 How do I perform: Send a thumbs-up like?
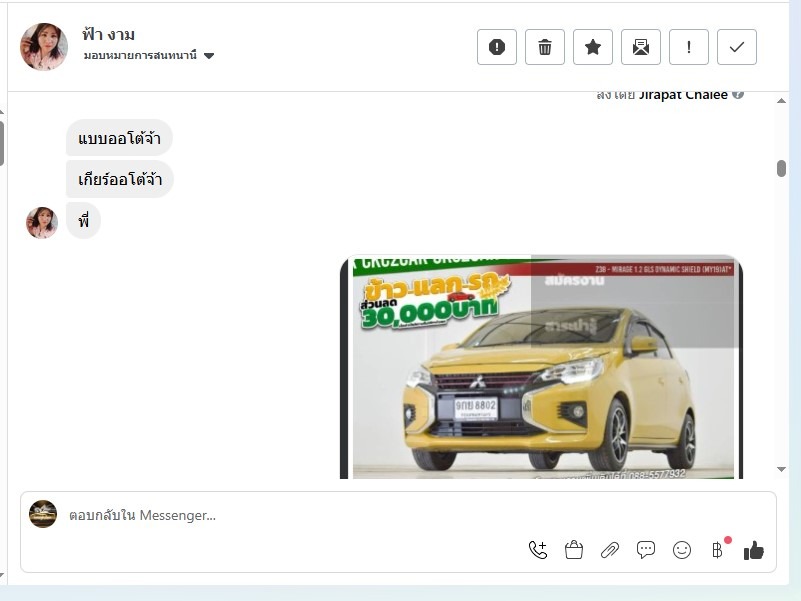(x=753, y=551)
